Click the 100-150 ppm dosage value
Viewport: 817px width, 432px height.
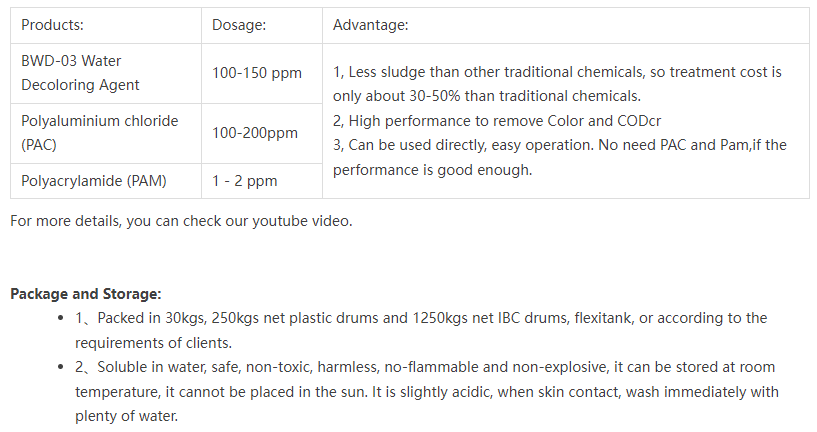click(x=257, y=73)
